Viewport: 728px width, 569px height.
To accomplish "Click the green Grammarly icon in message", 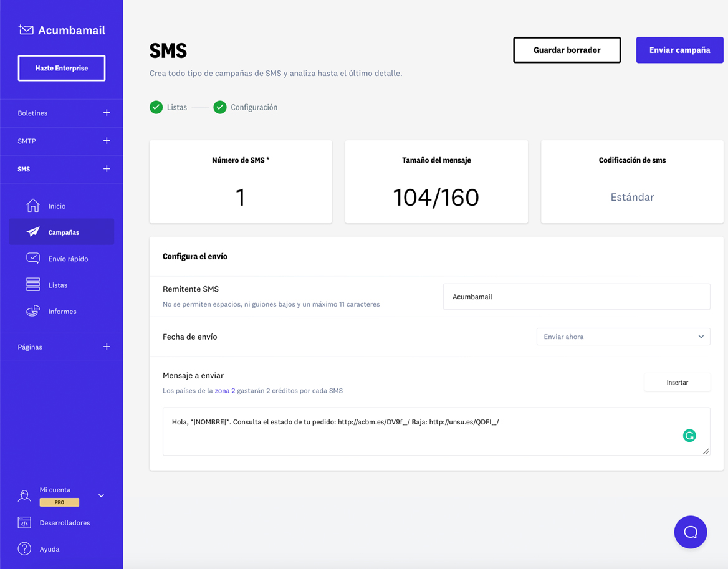I will (x=689, y=436).
